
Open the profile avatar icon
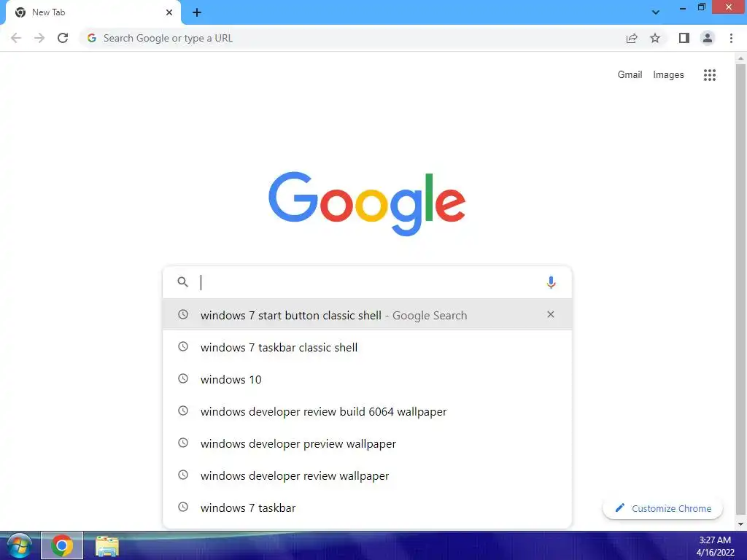coord(708,38)
